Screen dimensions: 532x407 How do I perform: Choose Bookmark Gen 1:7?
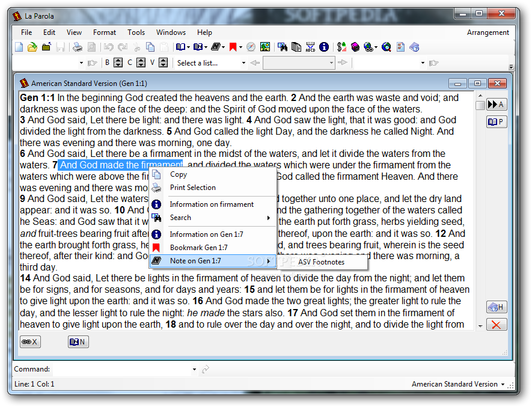click(213, 248)
